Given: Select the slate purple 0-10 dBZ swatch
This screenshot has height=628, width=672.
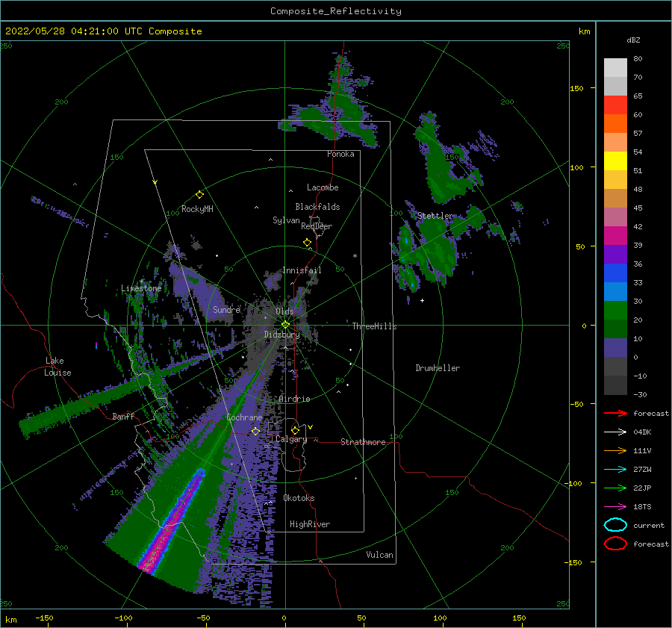Looking at the screenshot, I should click(x=615, y=348).
